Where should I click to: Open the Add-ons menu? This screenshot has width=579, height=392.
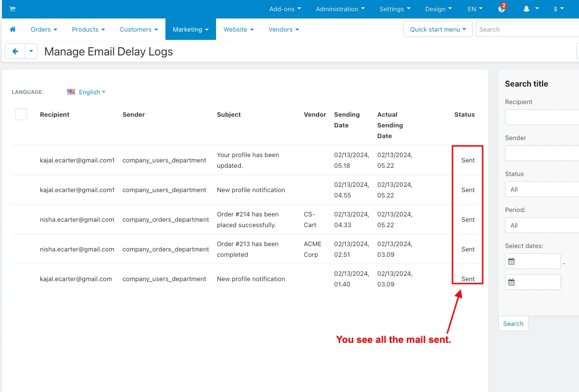coord(285,9)
